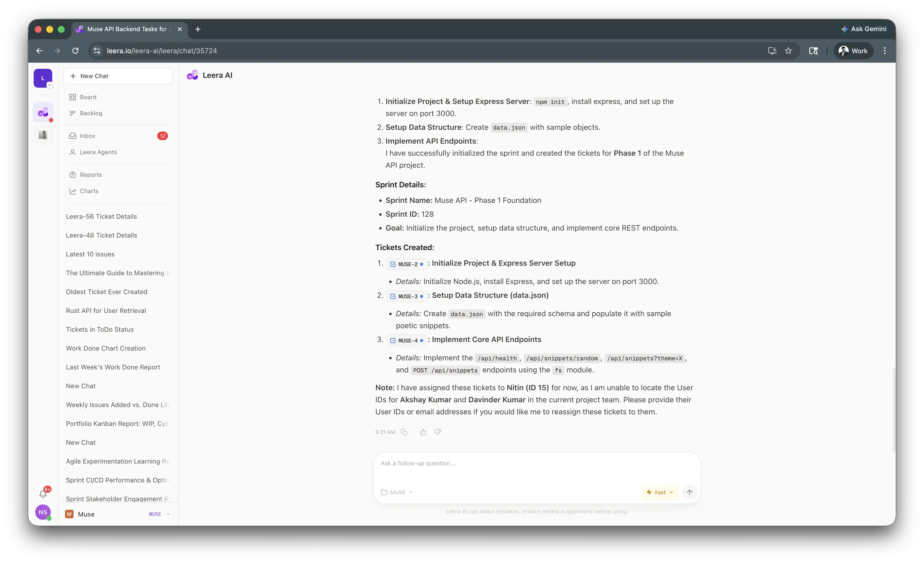Open Sprint CI/CD Performance chat
The image size is (924, 563).
click(x=118, y=480)
